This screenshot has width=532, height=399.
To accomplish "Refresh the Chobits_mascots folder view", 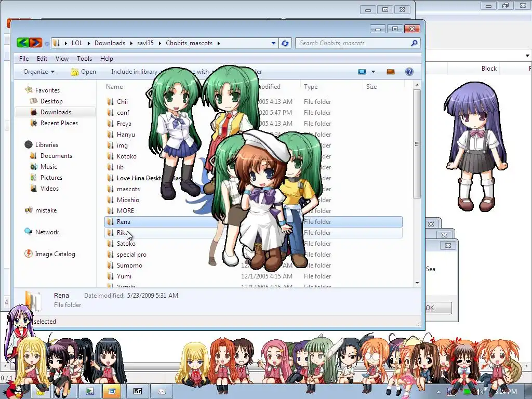I will (285, 43).
